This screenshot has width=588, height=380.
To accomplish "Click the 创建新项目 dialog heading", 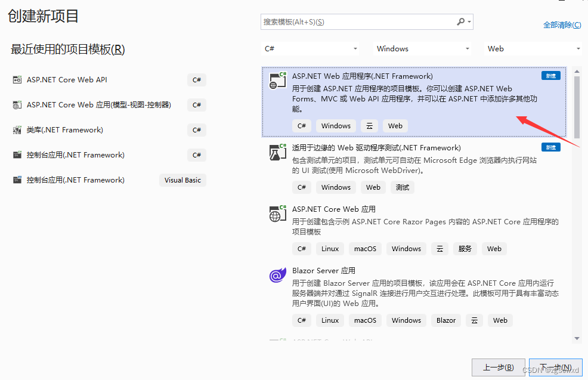I will point(43,16).
